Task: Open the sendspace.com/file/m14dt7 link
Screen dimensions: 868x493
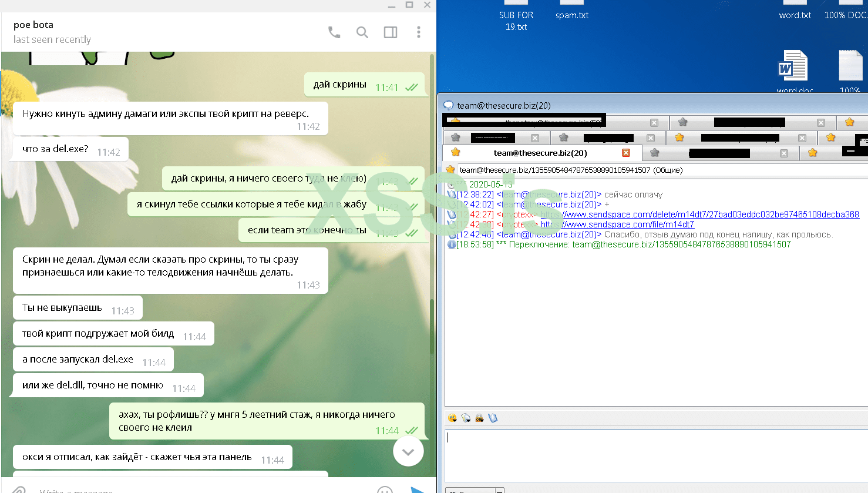Action: click(x=617, y=224)
